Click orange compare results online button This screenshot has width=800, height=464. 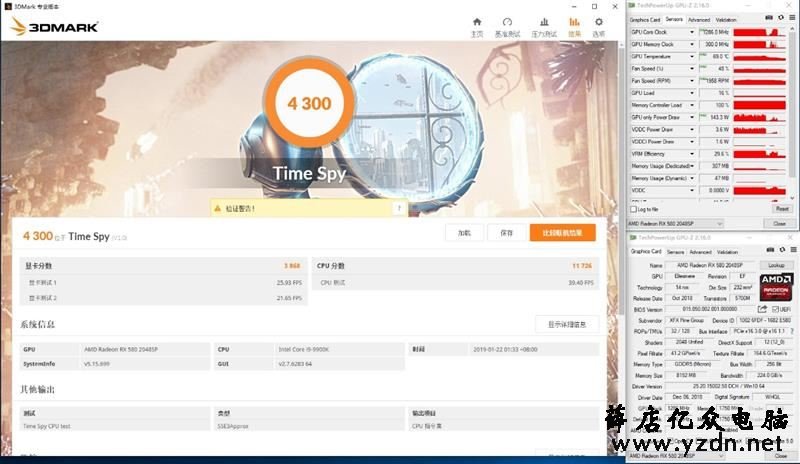[562, 233]
